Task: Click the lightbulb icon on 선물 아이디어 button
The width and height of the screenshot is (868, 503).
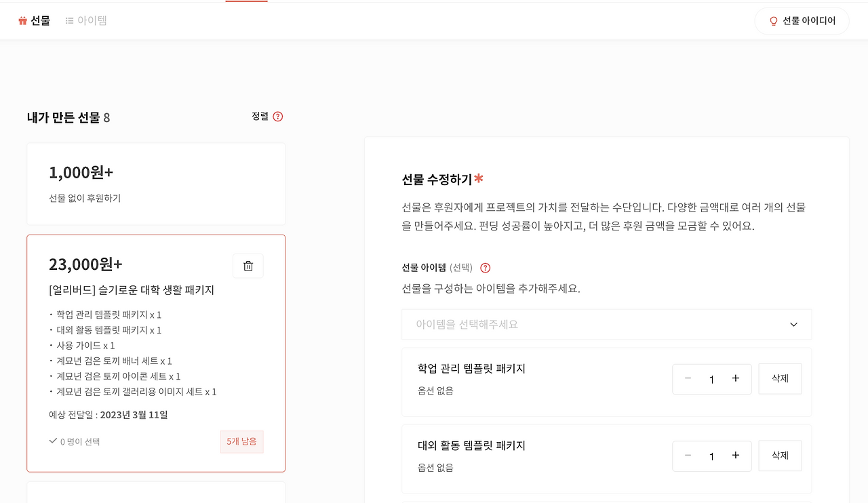Action: pos(773,20)
